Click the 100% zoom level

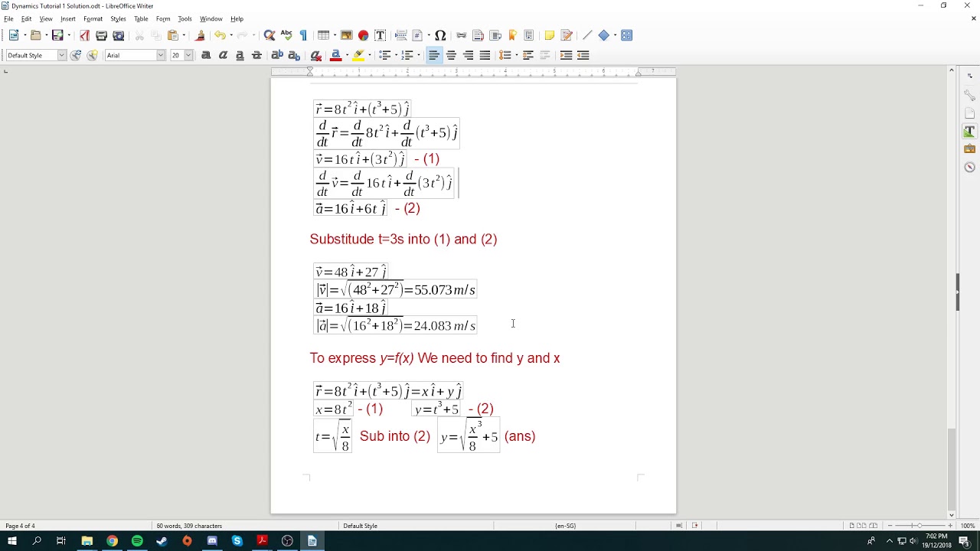(x=968, y=526)
